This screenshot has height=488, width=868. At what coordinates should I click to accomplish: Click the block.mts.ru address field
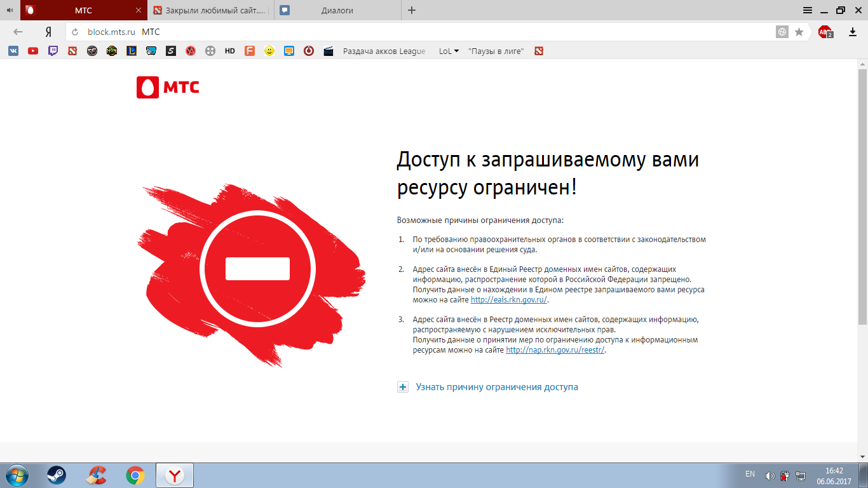point(419,32)
